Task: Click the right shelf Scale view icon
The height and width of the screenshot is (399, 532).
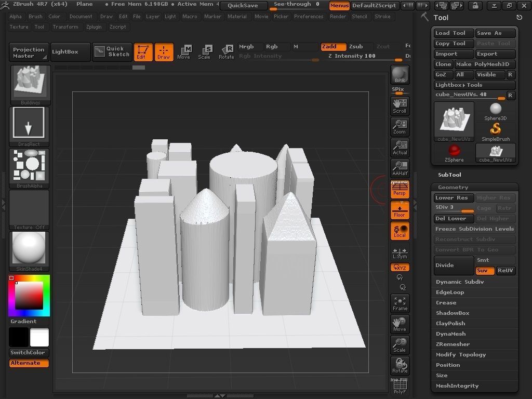Action: (400, 345)
